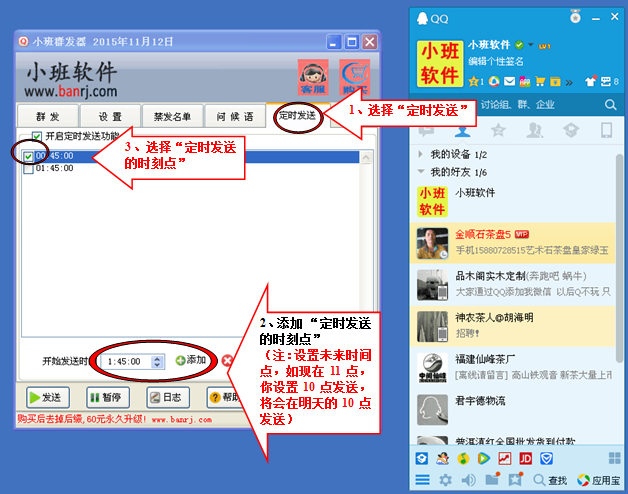Image resolution: width=628 pixels, height=494 pixels.
Task: Select the 神农茶人@胡海明 contact
Action: click(513, 326)
